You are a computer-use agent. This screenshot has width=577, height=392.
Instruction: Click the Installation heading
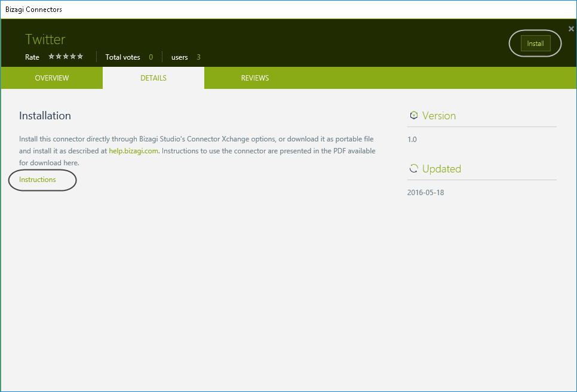click(45, 116)
